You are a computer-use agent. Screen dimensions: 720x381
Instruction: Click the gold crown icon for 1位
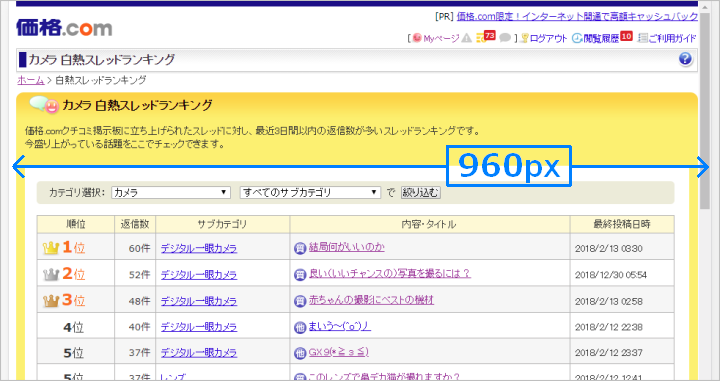pos(51,248)
